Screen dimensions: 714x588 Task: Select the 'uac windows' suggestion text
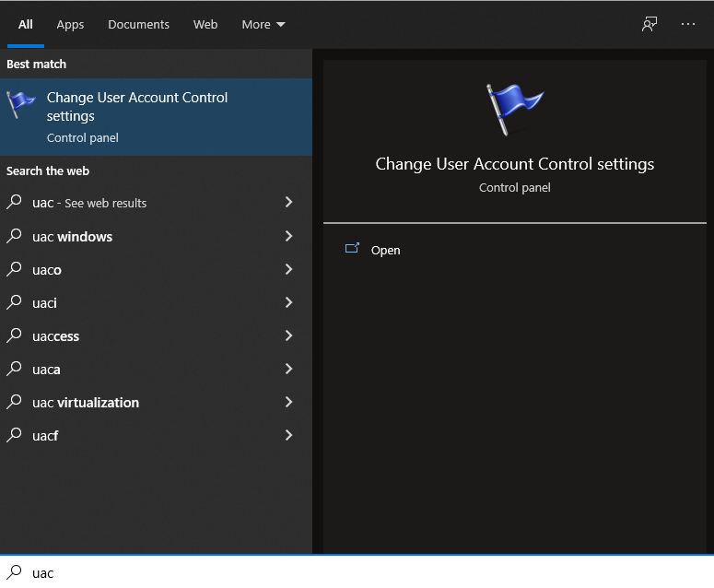[73, 237]
